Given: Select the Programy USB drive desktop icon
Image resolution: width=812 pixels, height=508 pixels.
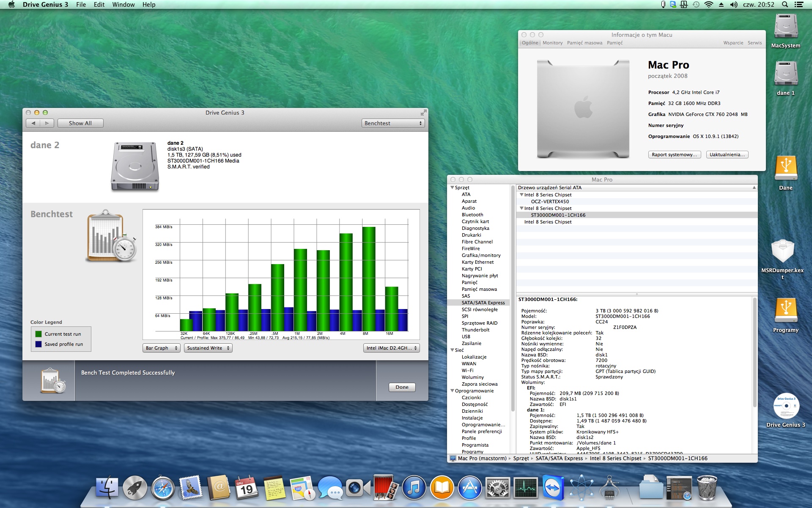Looking at the screenshot, I should [786, 311].
